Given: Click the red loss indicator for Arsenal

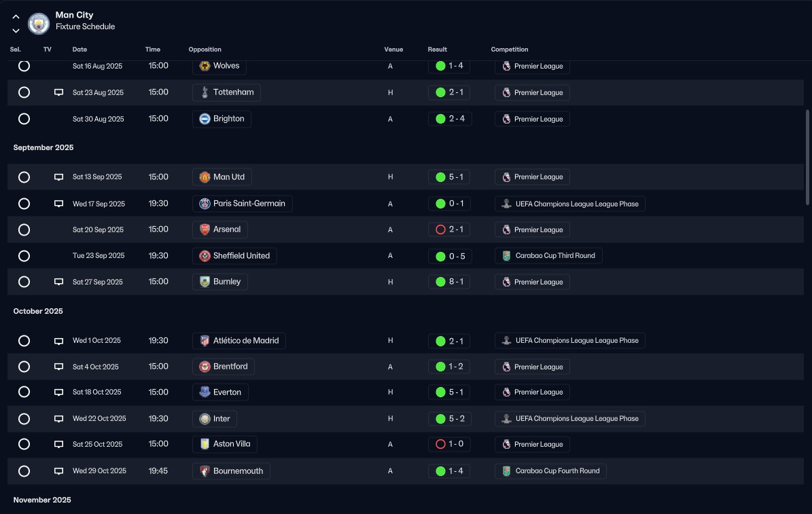Looking at the screenshot, I should 441,230.
